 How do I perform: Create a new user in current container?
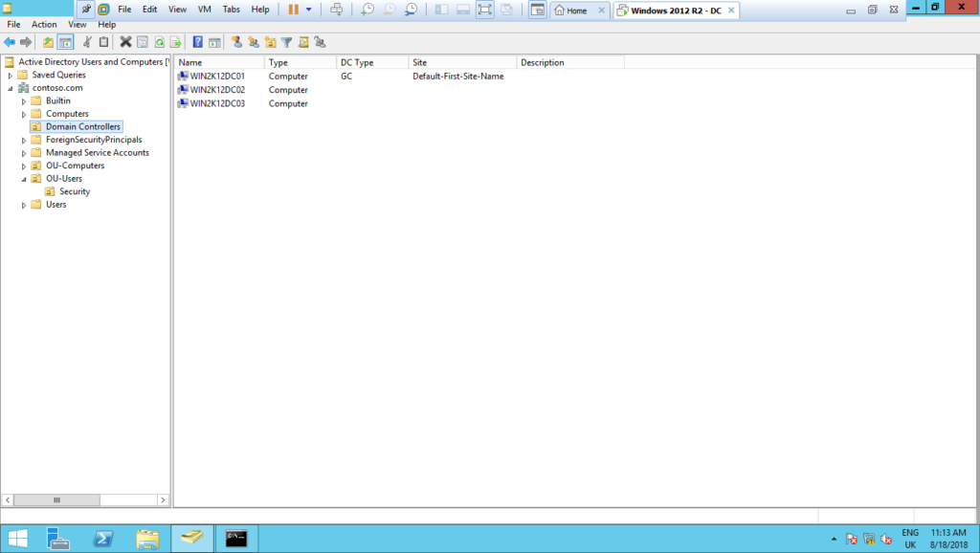(x=236, y=42)
